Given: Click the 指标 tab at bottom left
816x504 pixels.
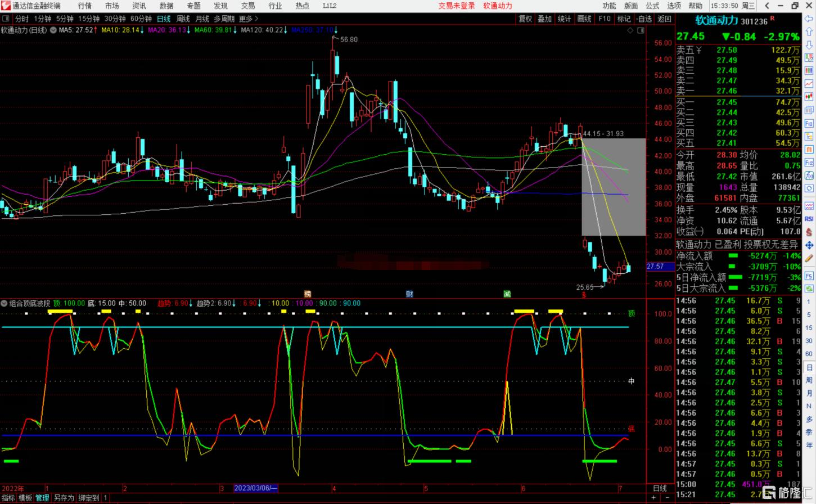Looking at the screenshot, I should point(8,498).
